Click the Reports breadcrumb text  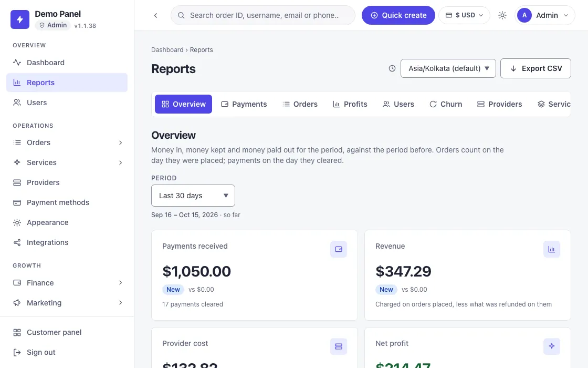pyautogui.click(x=202, y=50)
